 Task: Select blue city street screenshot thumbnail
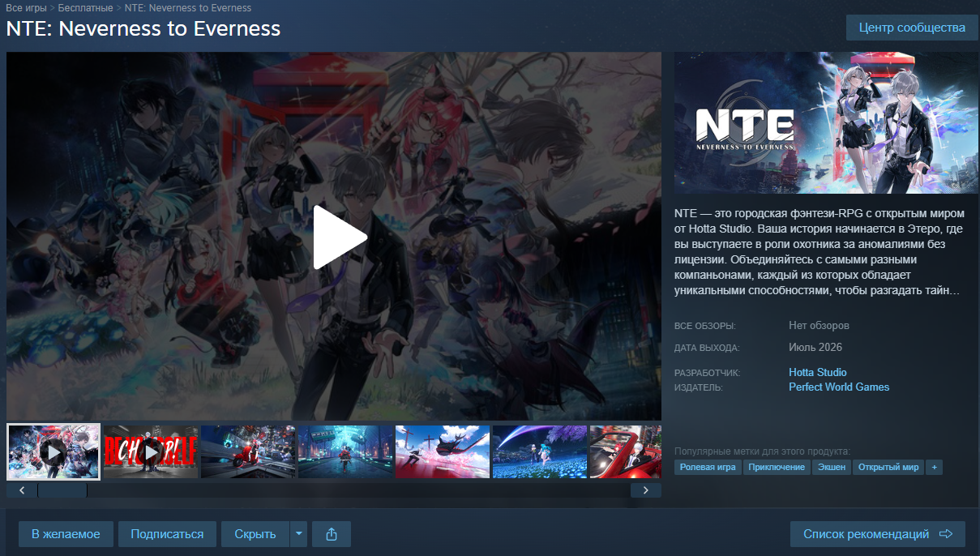pos(345,451)
